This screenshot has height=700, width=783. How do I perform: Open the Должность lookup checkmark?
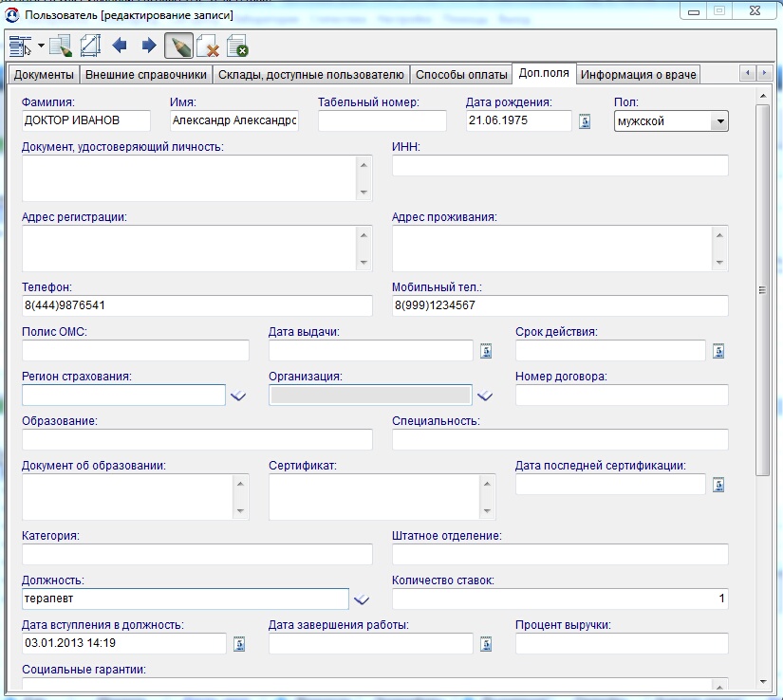tap(361, 599)
